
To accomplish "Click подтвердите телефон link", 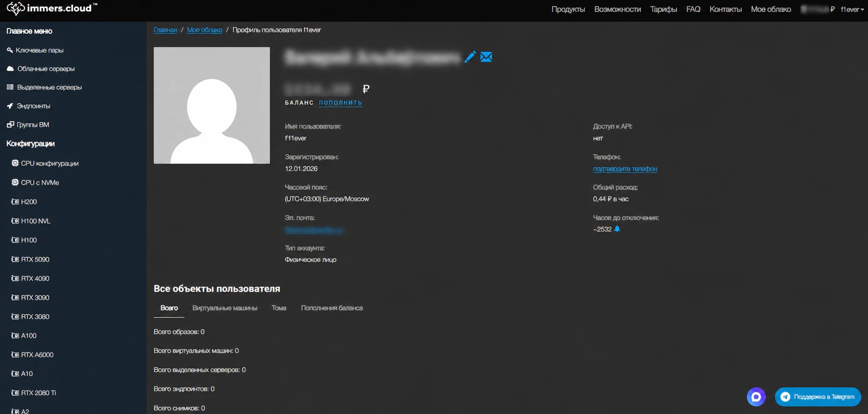I will [625, 169].
